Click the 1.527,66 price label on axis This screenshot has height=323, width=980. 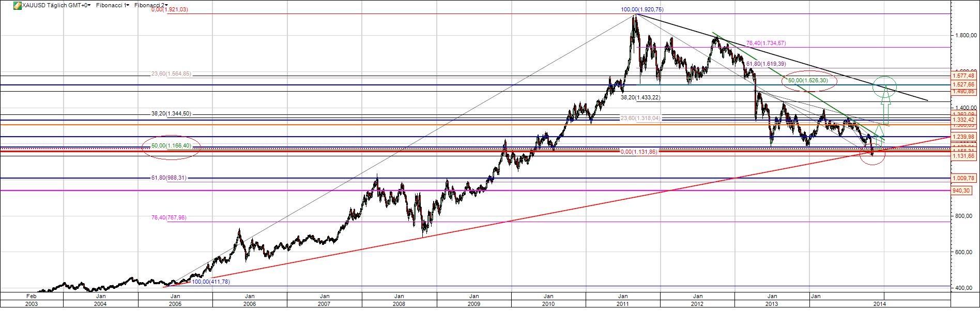964,84
